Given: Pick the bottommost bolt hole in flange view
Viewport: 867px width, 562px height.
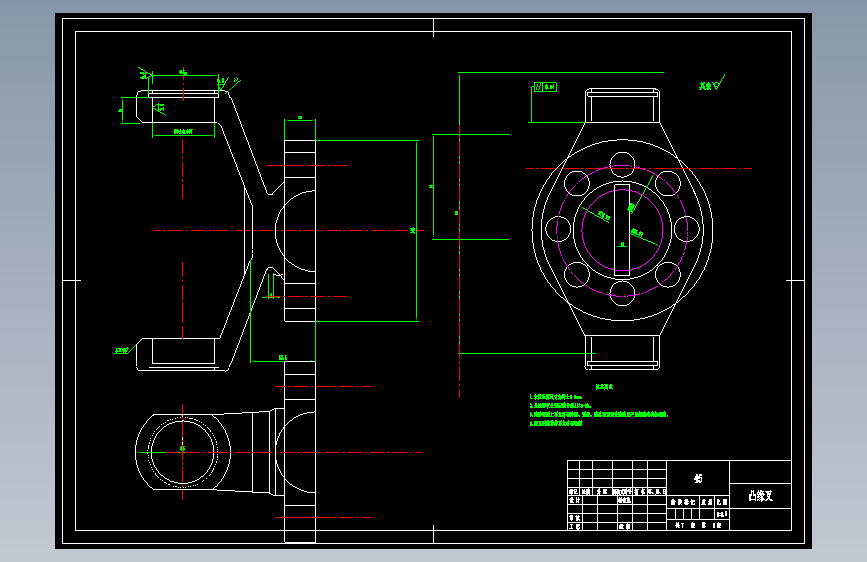Looking at the screenshot, I should coord(622,293).
